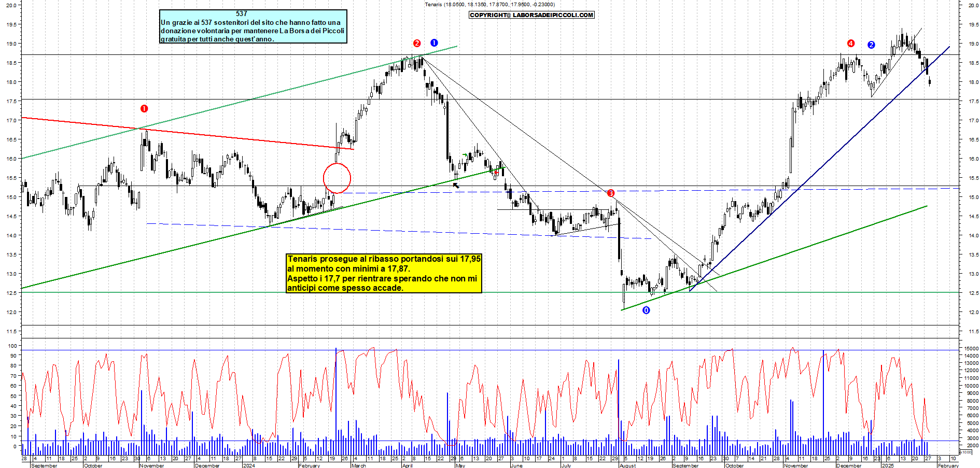Click the number 537 heading in the cyan box

click(242, 14)
